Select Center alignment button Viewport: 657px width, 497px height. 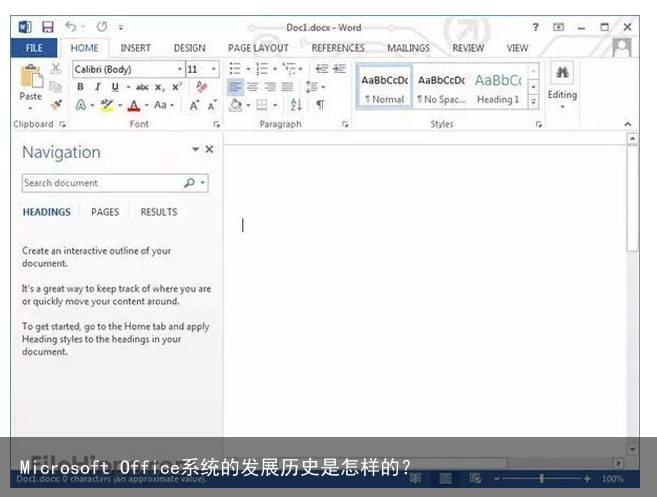[253, 87]
